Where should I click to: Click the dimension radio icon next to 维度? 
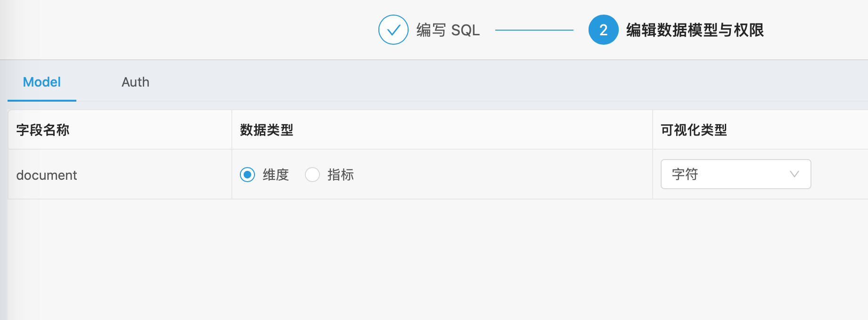[247, 175]
